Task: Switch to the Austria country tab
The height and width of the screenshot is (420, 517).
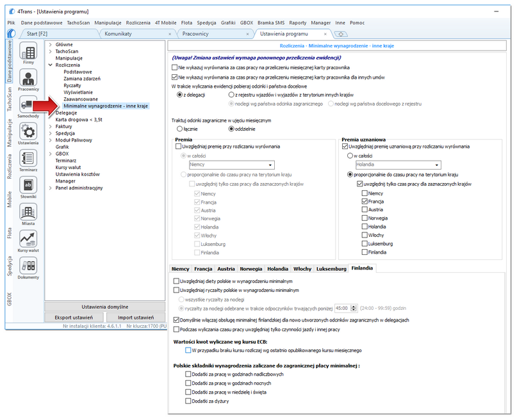Action: pyautogui.click(x=226, y=269)
